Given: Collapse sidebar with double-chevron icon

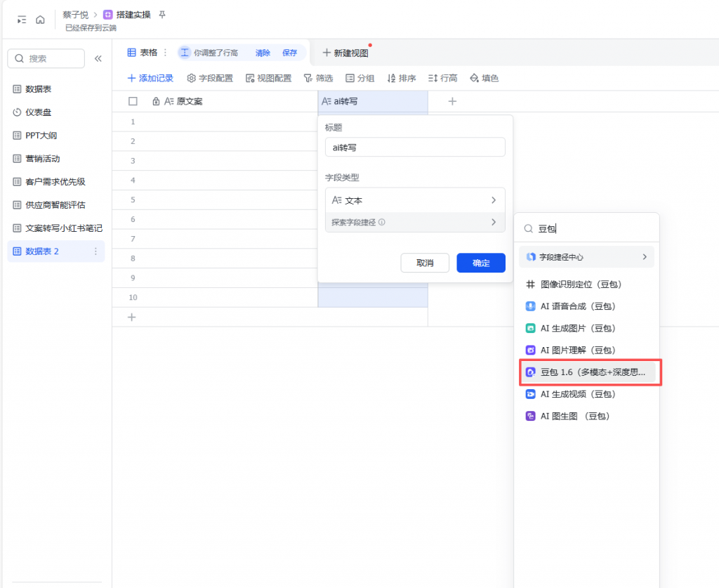Looking at the screenshot, I should coord(98,58).
